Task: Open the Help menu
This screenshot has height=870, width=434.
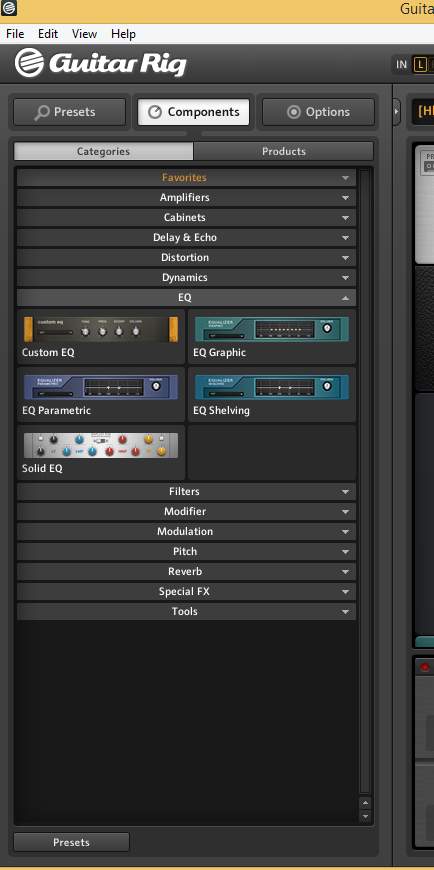Action: tap(123, 34)
